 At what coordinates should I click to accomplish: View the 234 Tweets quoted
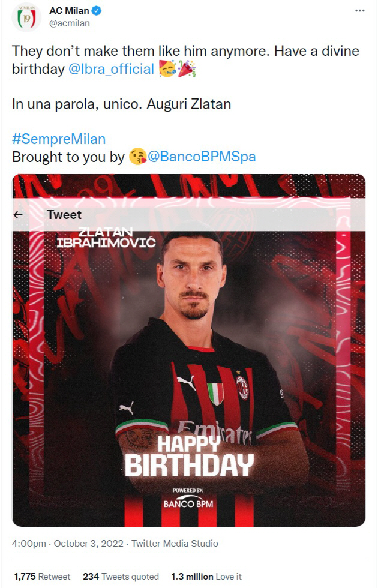(121, 577)
